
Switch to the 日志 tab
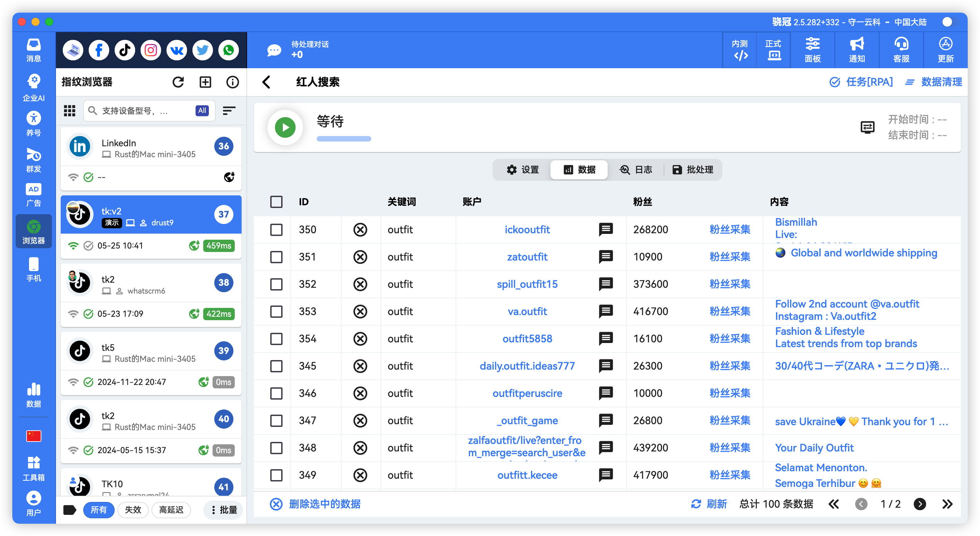click(636, 169)
